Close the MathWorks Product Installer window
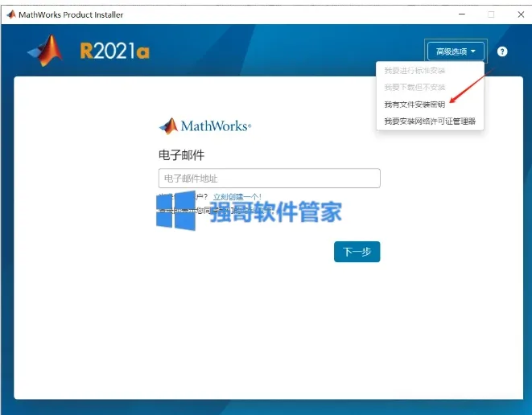 [x=521, y=14]
